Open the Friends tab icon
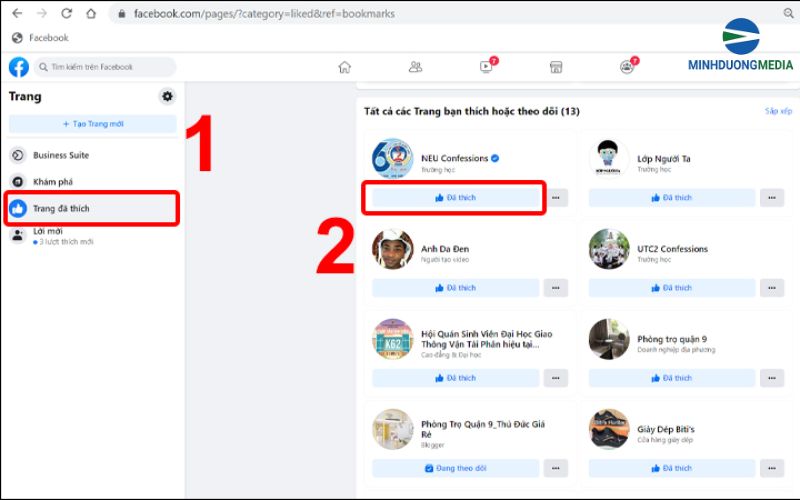This screenshot has width=800, height=500. tap(415, 67)
